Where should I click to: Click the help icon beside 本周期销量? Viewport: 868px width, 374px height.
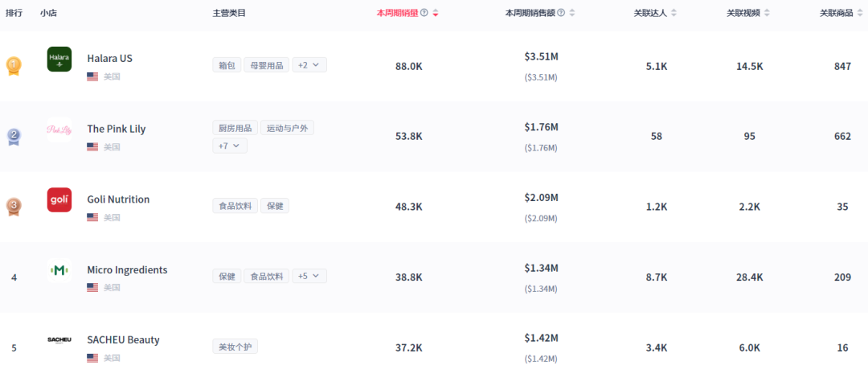coord(424,13)
